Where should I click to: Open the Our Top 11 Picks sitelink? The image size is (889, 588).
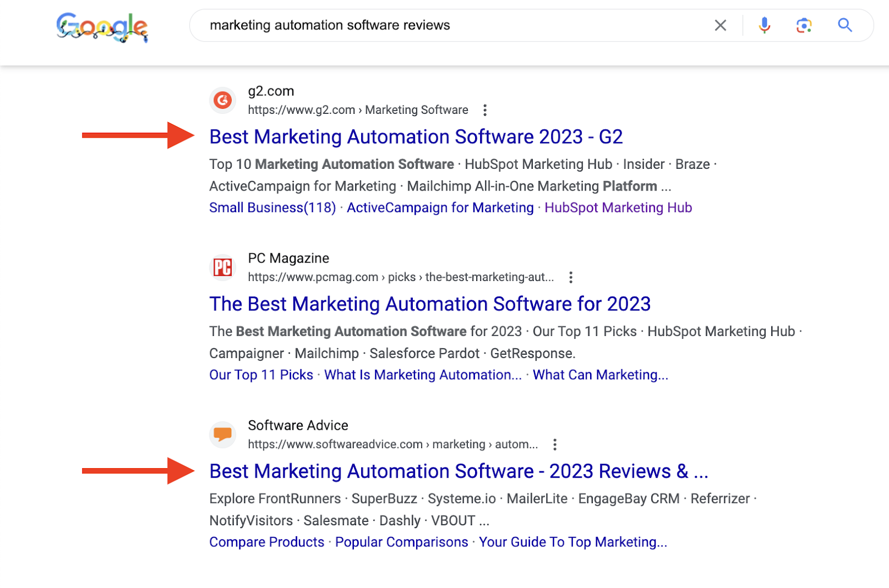coord(261,375)
